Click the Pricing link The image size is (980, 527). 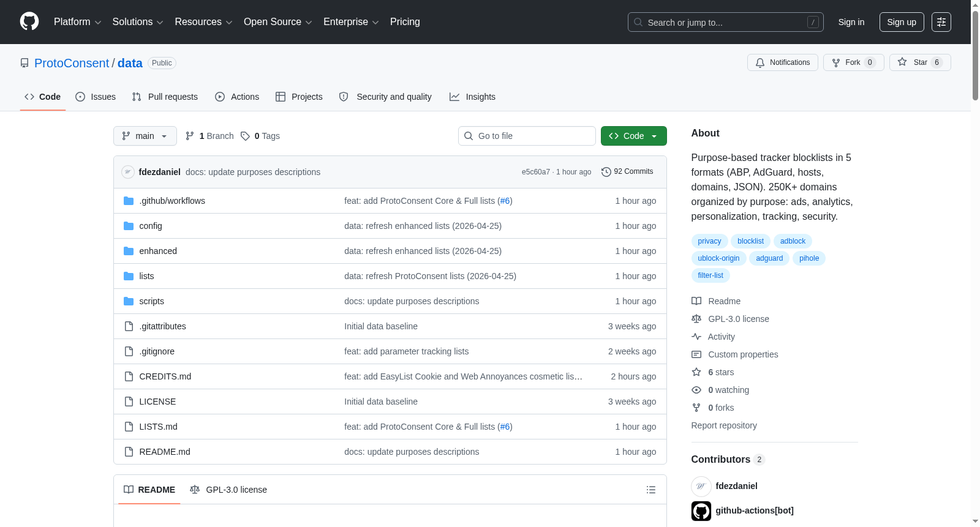click(x=405, y=22)
